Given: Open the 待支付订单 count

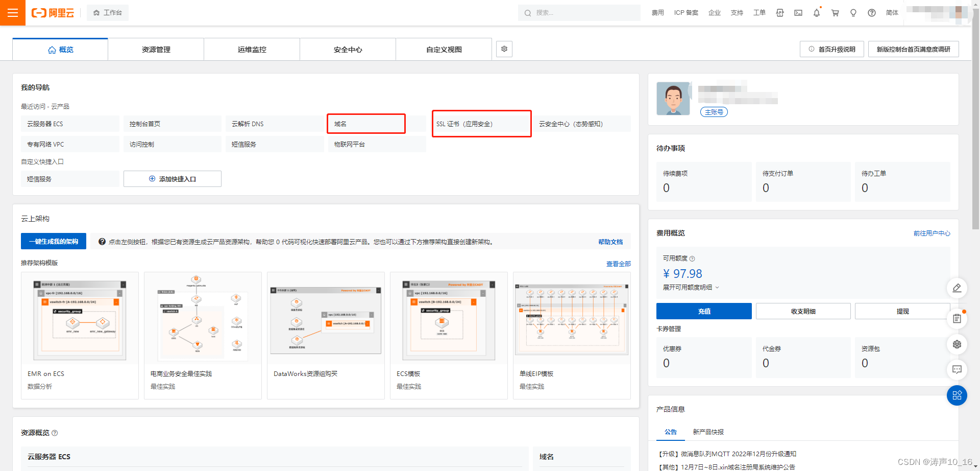Looking at the screenshot, I should coord(766,188).
